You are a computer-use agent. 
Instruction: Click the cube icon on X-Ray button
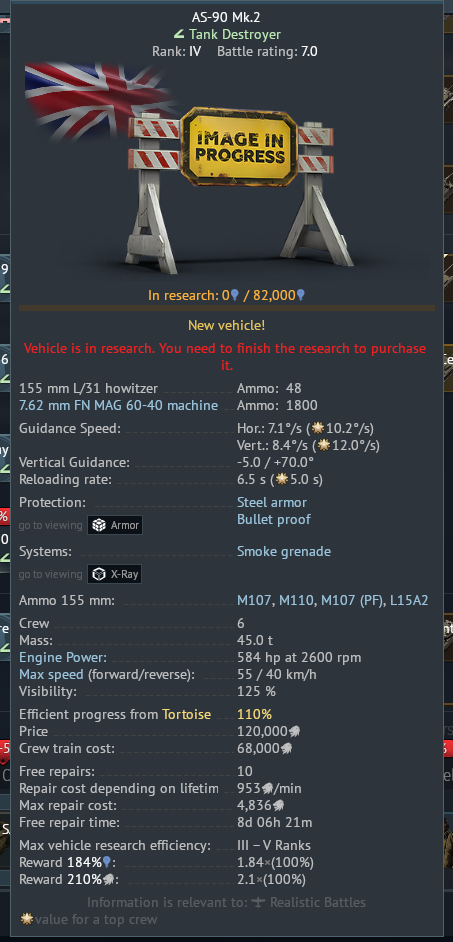click(99, 574)
